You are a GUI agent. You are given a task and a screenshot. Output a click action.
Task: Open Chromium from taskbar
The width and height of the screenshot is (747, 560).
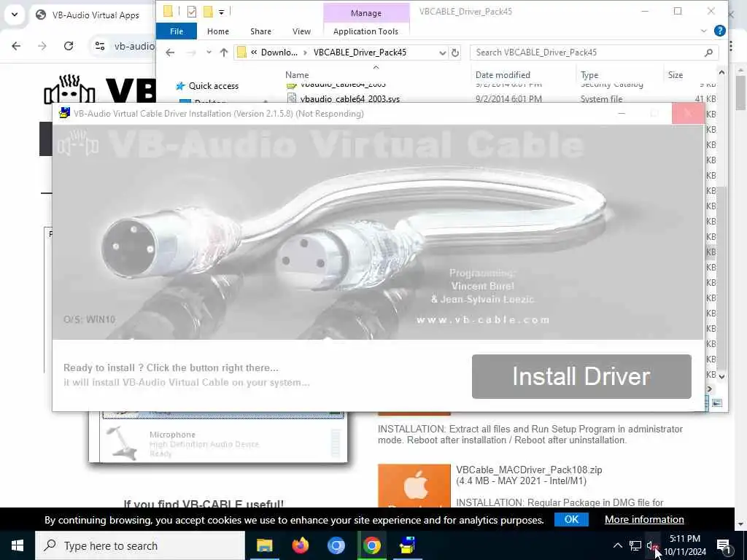[336, 545]
